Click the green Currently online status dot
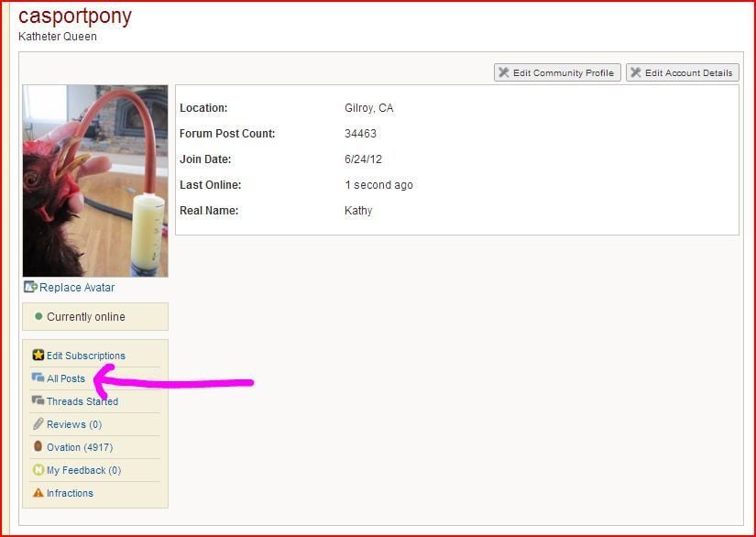This screenshot has width=756, height=537. [38, 317]
